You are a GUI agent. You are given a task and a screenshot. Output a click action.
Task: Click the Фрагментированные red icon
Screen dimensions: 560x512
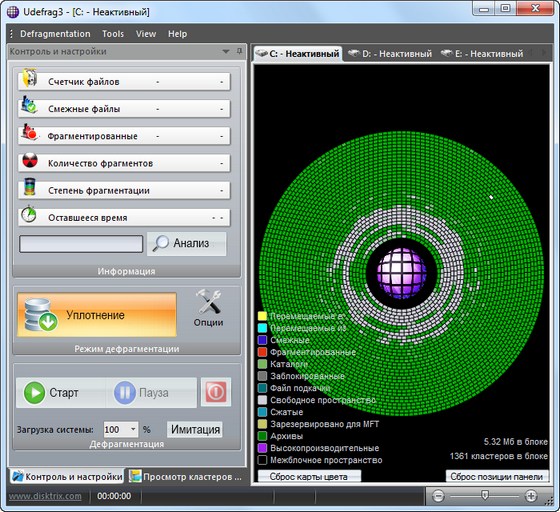29,132
